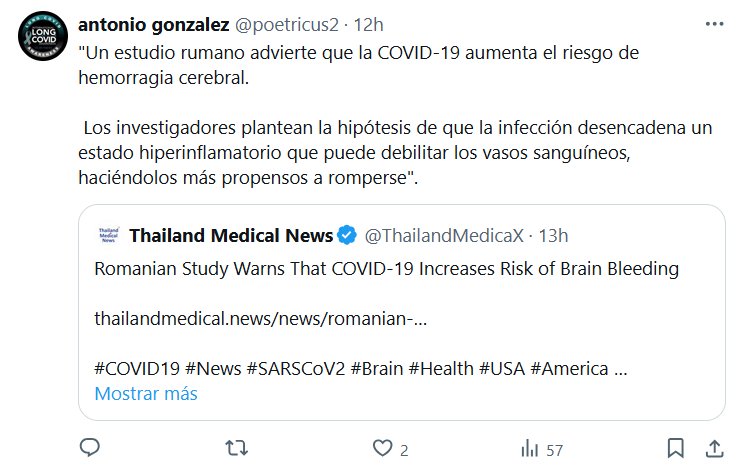The image size is (740, 474).
Task: Click the 12h post timestamp
Action: click(x=369, y=25)
